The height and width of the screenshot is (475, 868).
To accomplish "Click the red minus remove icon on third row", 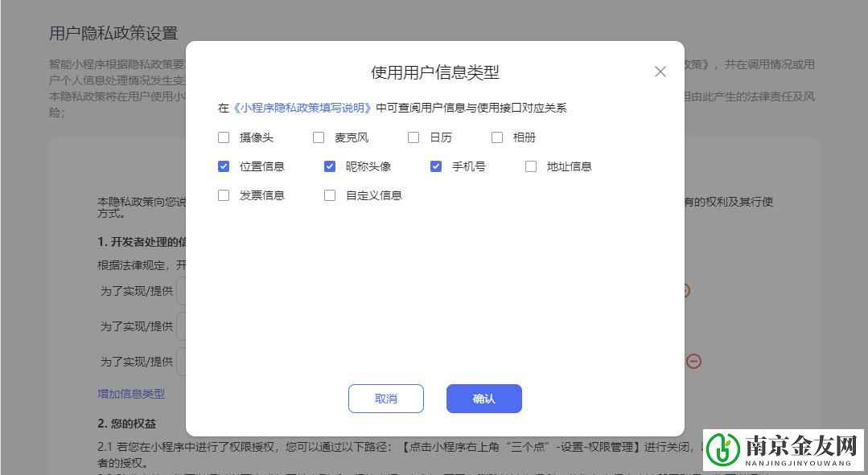I will 693,361.
